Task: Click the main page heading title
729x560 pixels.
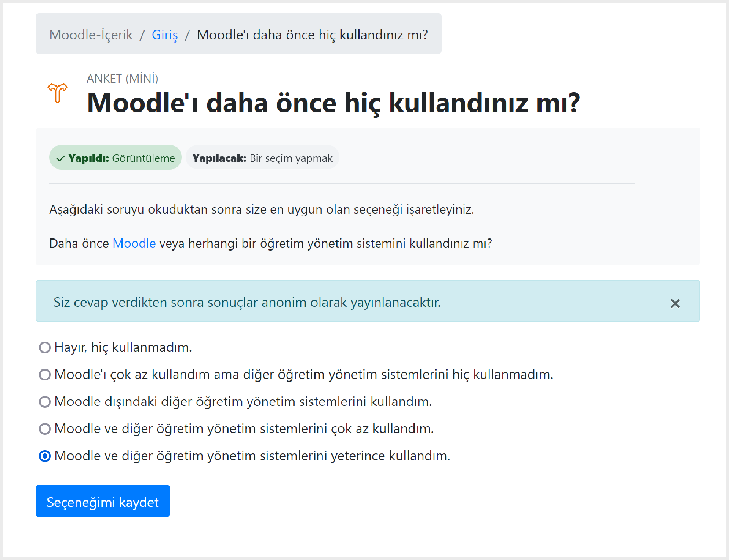Action: point(333,103)
